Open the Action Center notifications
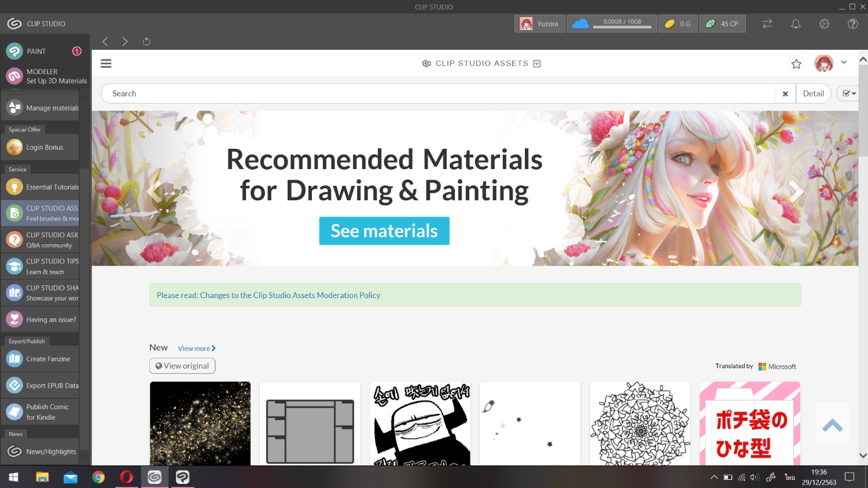 (x=849, y=477)
